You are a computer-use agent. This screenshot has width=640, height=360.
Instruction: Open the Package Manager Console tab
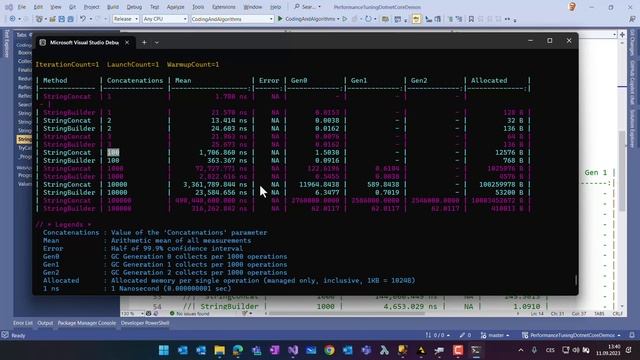[87, 323]
